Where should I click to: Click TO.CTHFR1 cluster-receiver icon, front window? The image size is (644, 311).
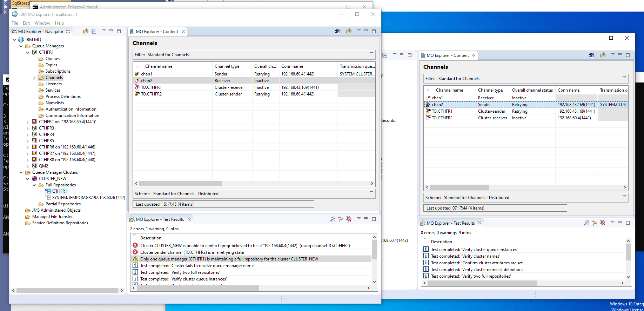point(137,87)
